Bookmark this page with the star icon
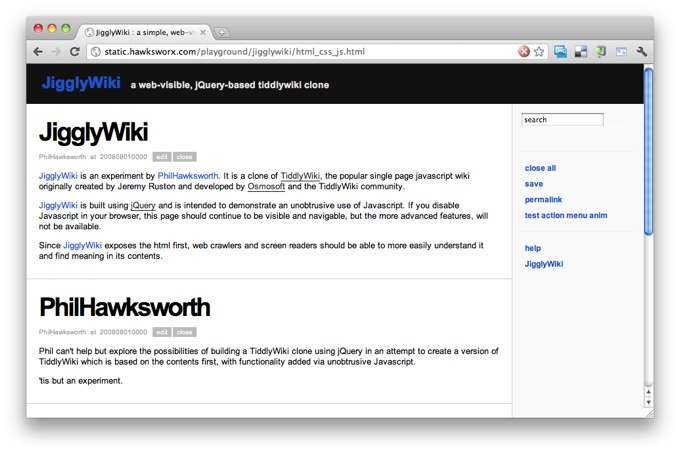680x454 pixels. tap(539, 52)
